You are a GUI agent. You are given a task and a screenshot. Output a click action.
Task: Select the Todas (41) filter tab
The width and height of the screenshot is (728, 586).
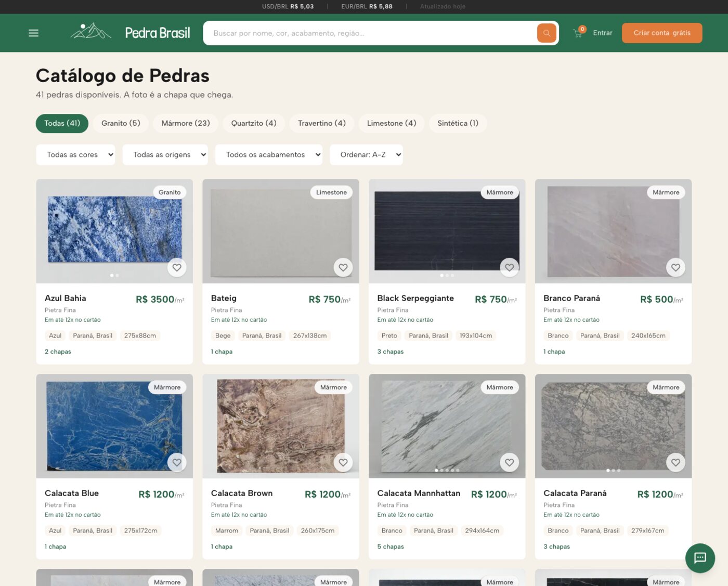point(62,123)
